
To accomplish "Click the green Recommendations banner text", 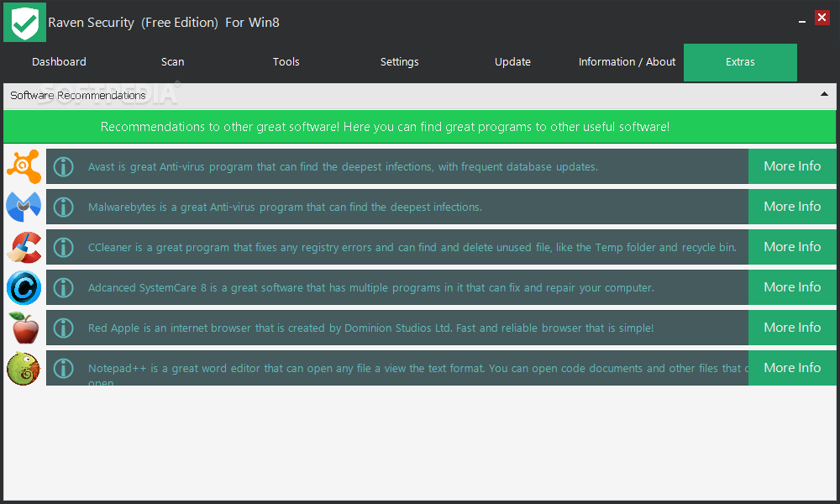I will coord(385,127).
